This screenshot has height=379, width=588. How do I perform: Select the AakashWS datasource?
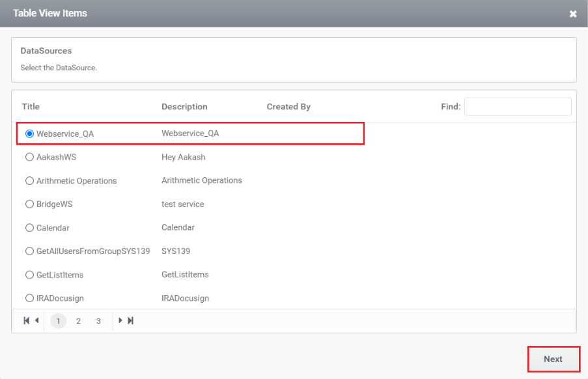pos(29,157)
